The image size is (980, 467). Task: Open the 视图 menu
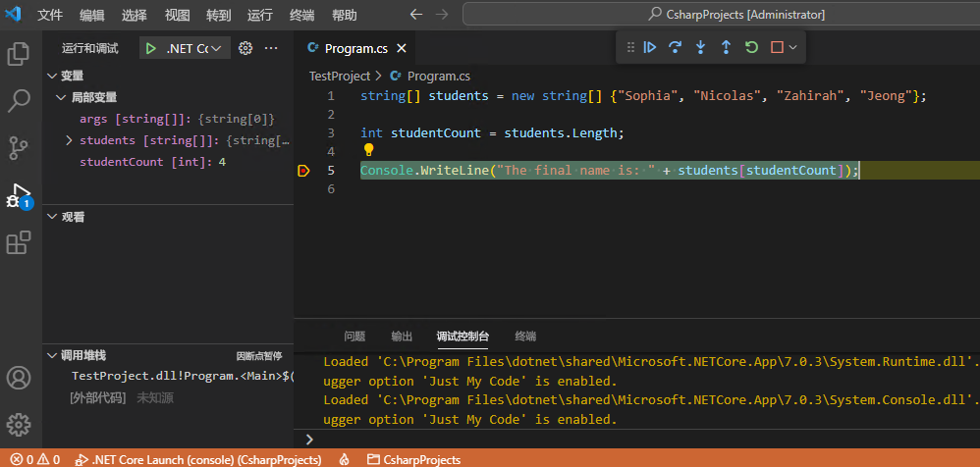pos(177,15)
